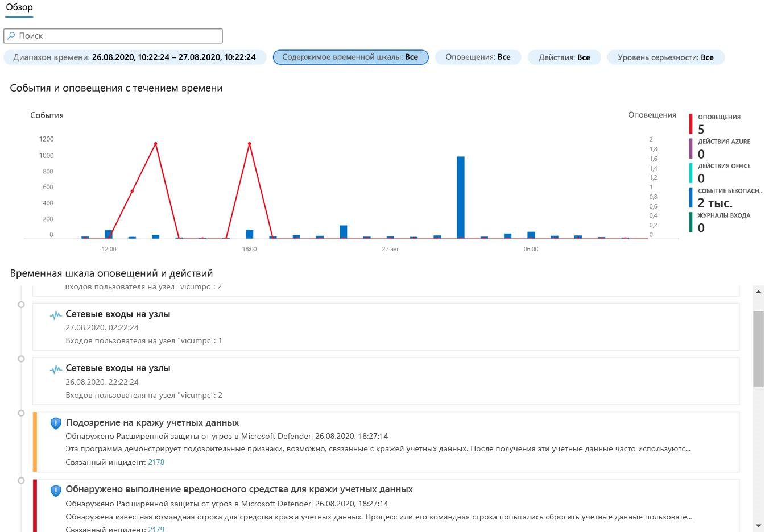Viewport: 769px width, 532px height.
Task: Select the green Журналы входа legend marker
Action: click(691, 222)
